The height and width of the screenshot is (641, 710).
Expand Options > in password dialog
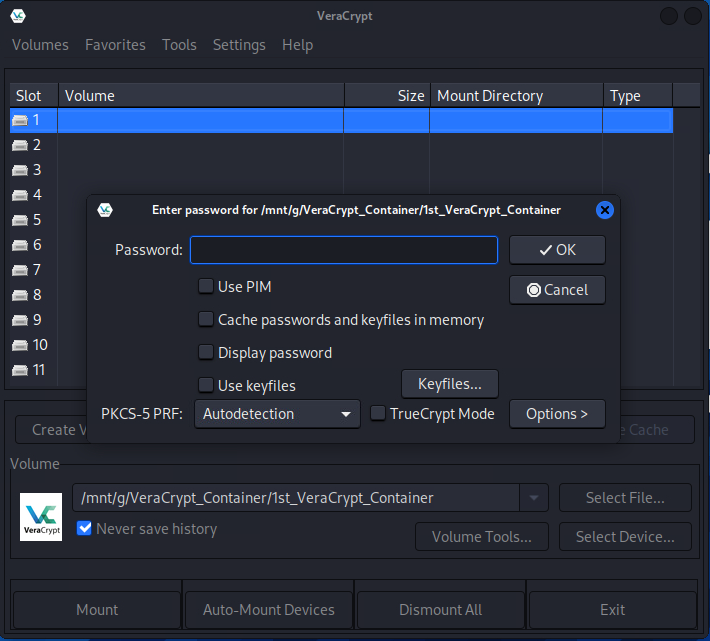[557, 414]
